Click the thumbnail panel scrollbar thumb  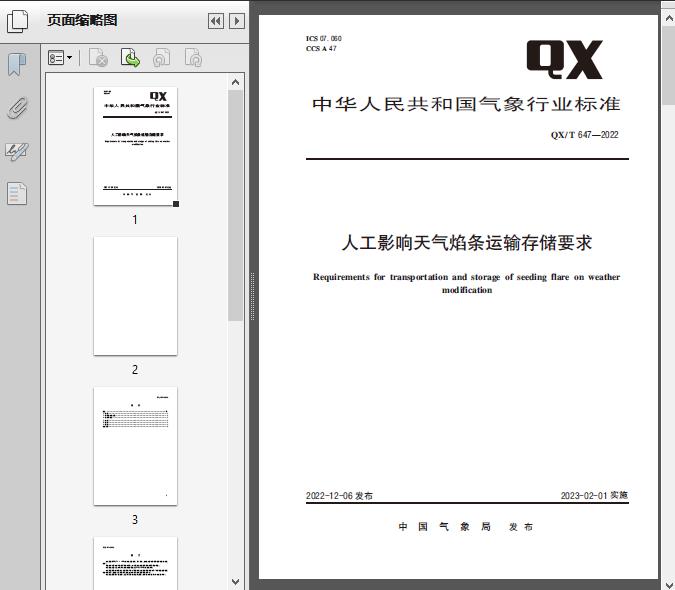235,205
